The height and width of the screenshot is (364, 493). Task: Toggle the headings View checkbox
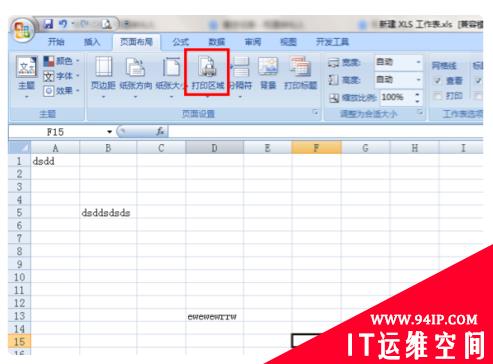point(478,81)
